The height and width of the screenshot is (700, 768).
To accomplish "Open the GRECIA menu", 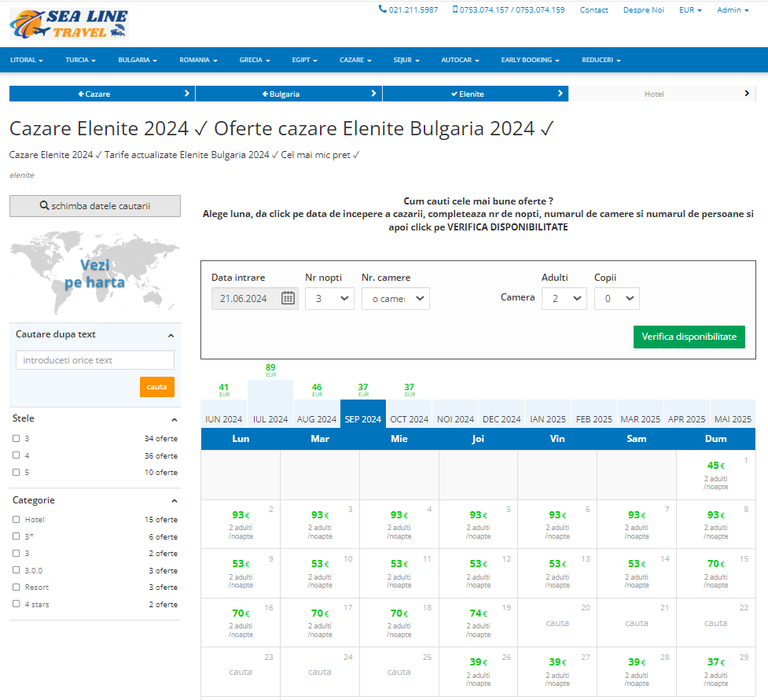I will click(255, 60).
